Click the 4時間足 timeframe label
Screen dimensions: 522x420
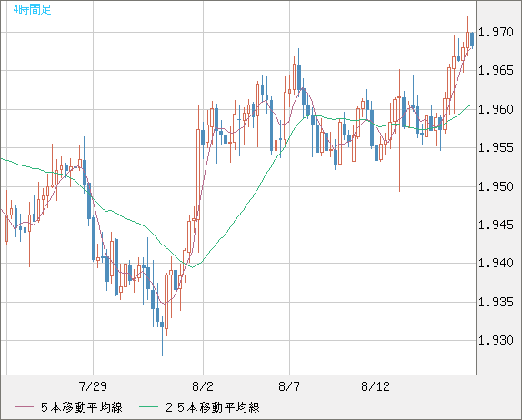click(x=33, y=9)
